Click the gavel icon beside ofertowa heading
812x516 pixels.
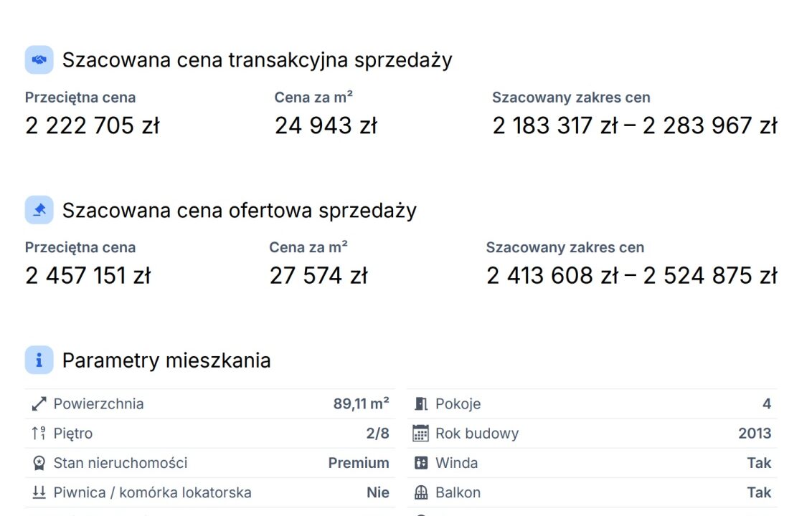(x=39, y=209)
